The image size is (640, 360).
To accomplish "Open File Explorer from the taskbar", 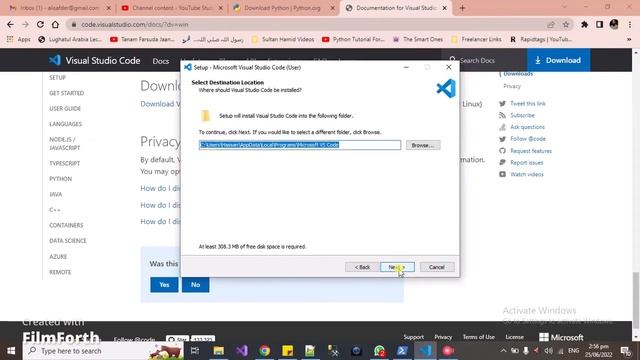I will pyautogui.click(x=219, y=351).
